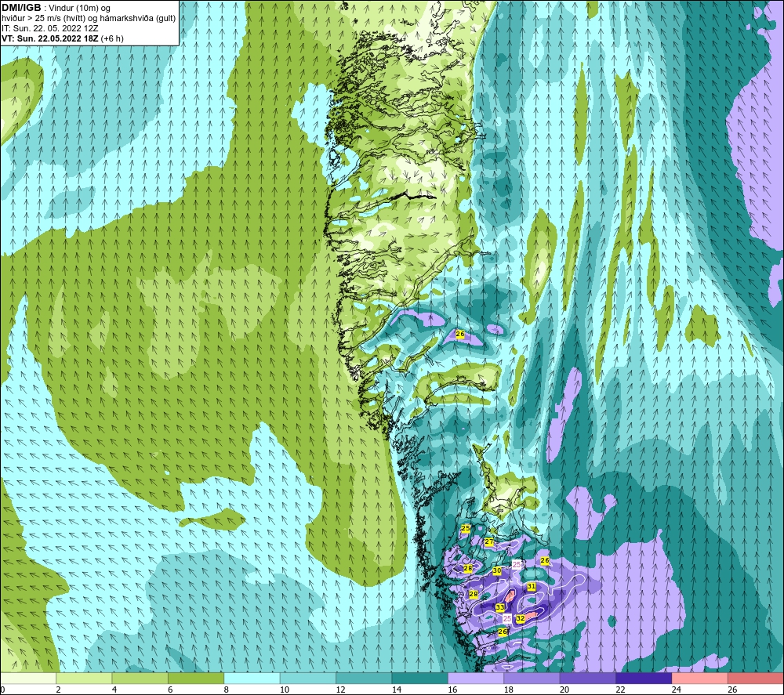Screen dimensions: 784x695
Task: Click the isolated 26 gust label in the northern fjord
Action: (x=460, y=334)
